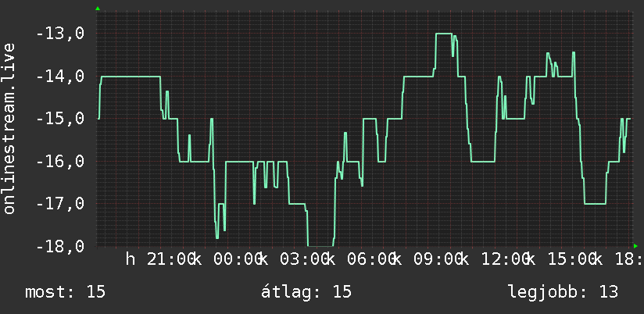
Task: Click the -17,0 y-axis label
Action: (60, 204)
